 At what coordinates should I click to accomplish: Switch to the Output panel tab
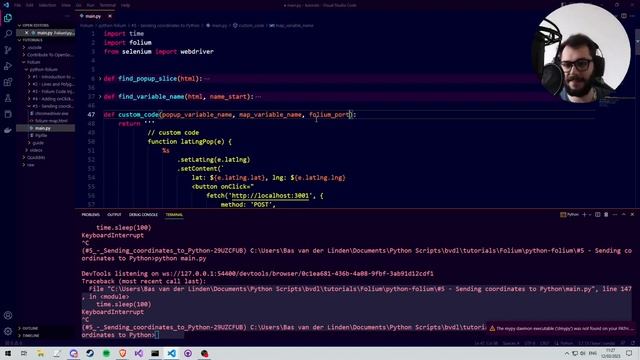[x=114, y=214]
